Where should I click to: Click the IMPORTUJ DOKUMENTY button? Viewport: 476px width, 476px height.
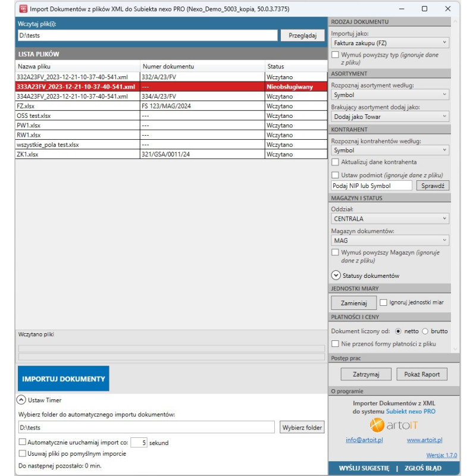pyautogui.click(x=62, y=378)
